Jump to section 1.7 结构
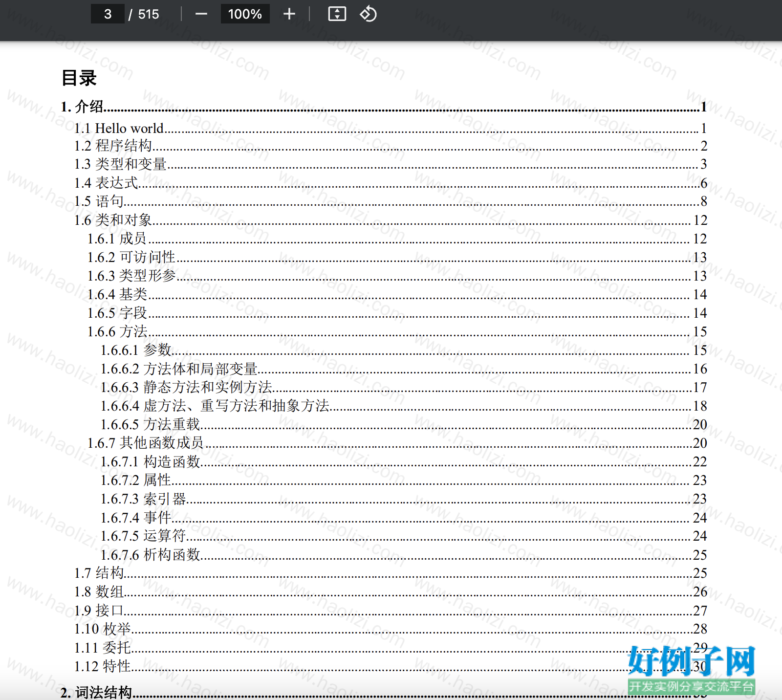 tap(391, 573)
